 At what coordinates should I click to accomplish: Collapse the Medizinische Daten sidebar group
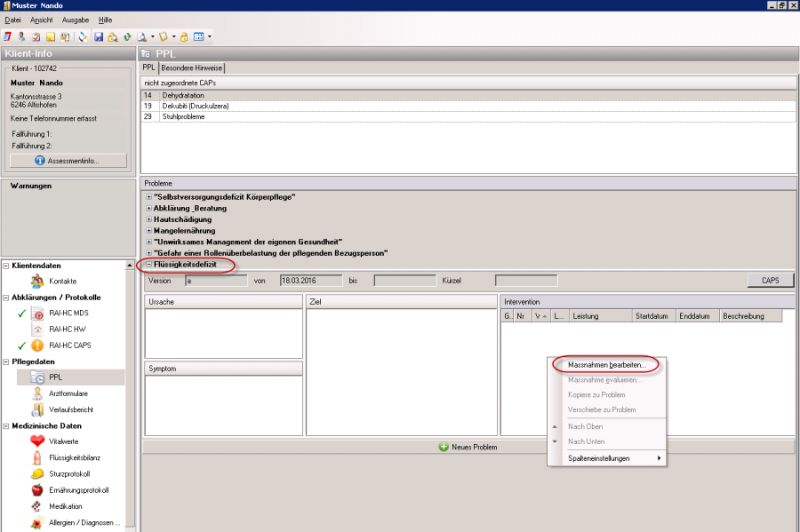(x=7, y=425)
